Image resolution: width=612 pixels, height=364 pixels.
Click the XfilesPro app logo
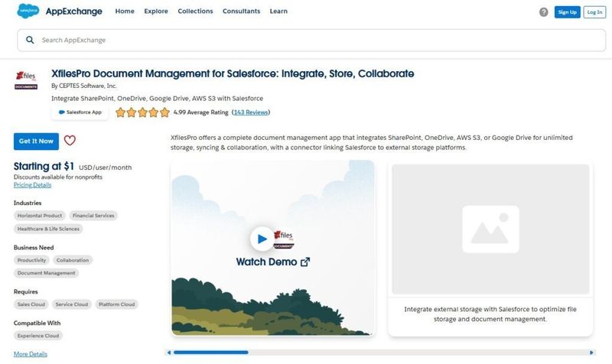coord(26,80)
